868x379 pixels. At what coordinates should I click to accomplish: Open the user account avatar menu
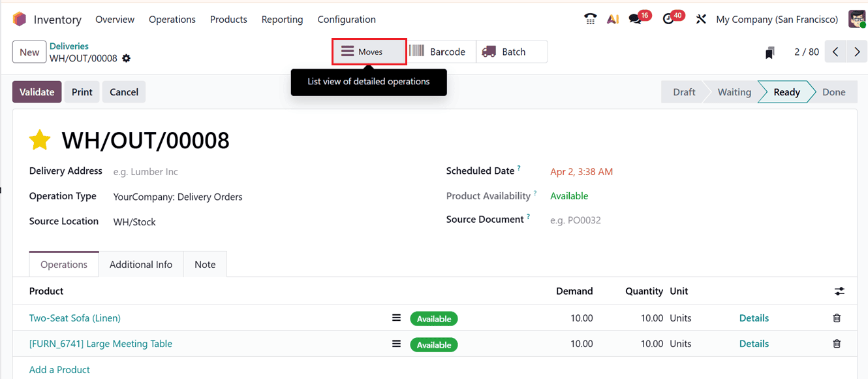click(x=856, y=19)
